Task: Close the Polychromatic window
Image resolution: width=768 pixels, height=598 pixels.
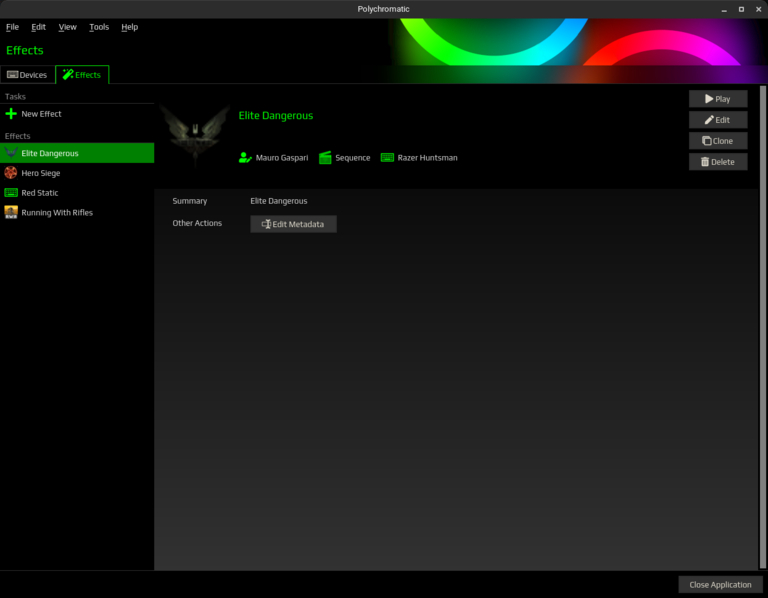Action: pyautogui.click(x=758, y=9)
